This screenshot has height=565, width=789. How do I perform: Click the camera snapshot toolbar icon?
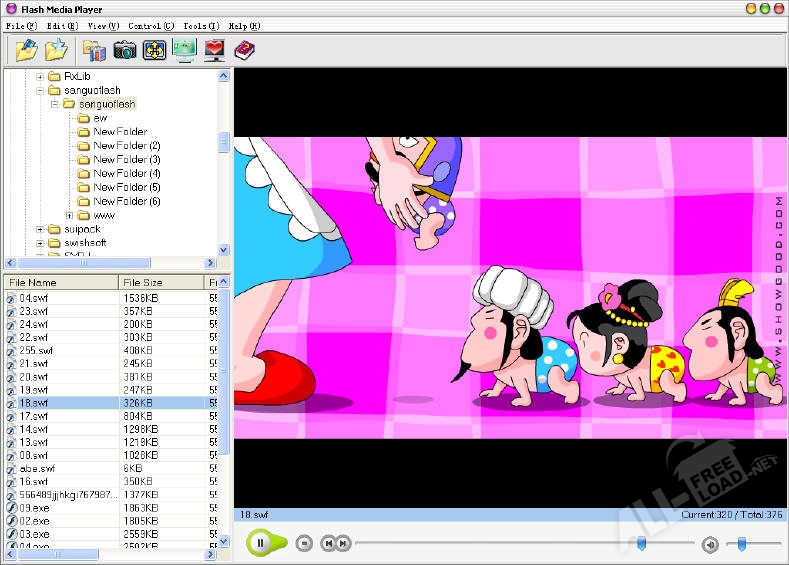coord(125,49)
